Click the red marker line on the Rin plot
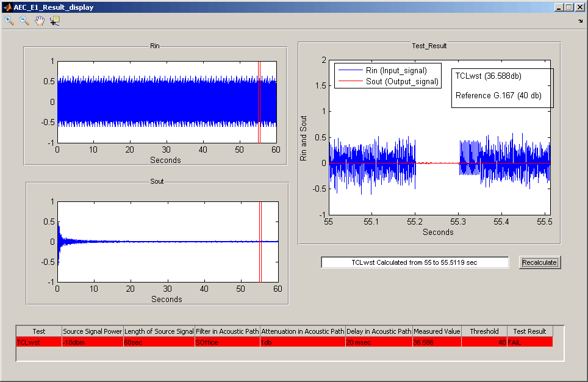This screenshot has height=382, width=588. point(259,101)
